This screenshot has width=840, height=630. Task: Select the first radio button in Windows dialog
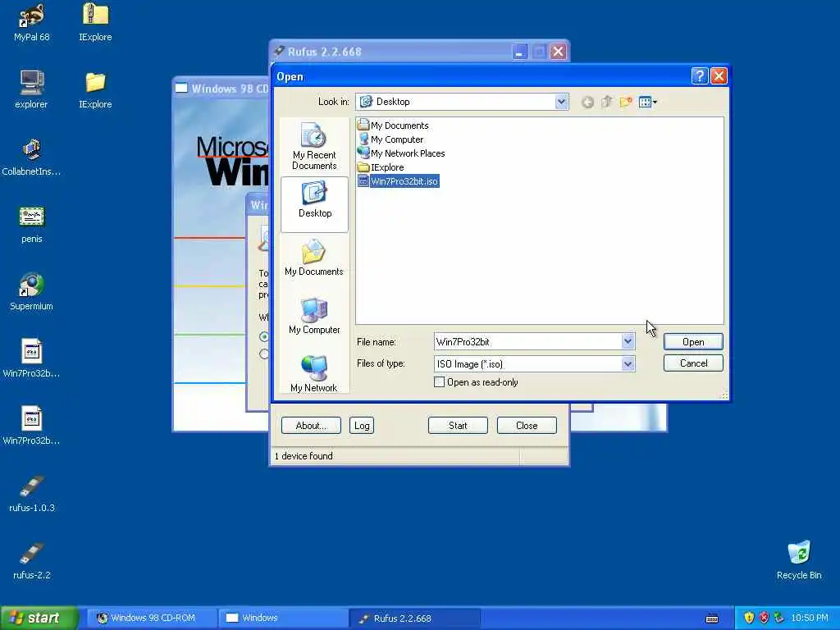[x=264, y=336]
